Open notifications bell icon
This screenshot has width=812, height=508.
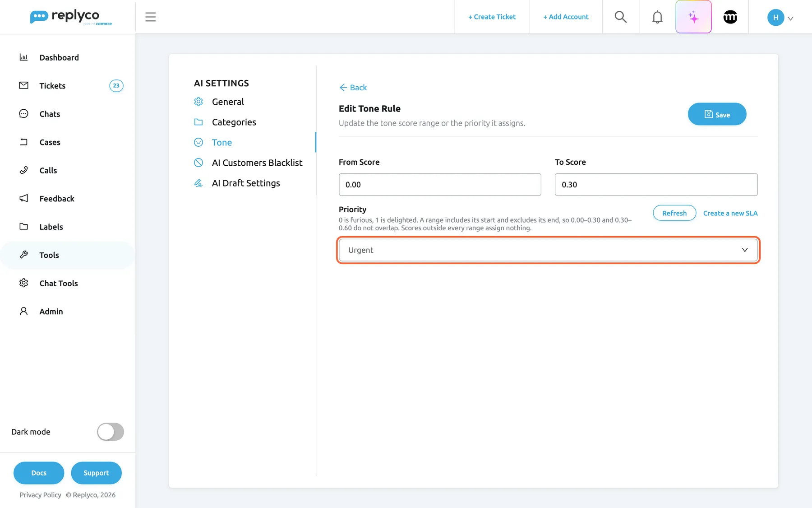click(x=657, y=17)
